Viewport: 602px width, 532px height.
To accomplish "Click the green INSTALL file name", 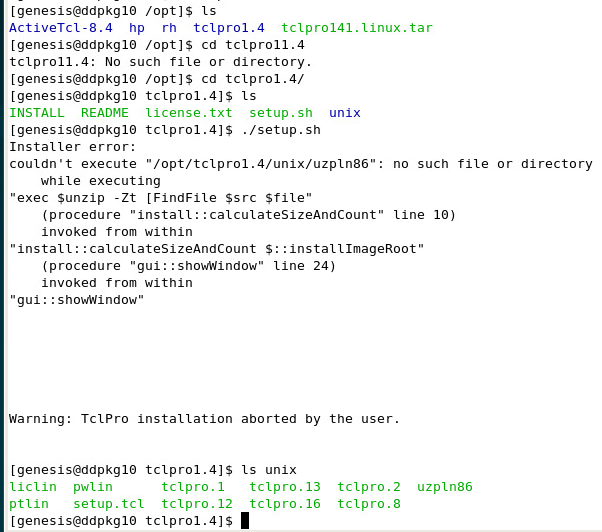I will 37,113.
